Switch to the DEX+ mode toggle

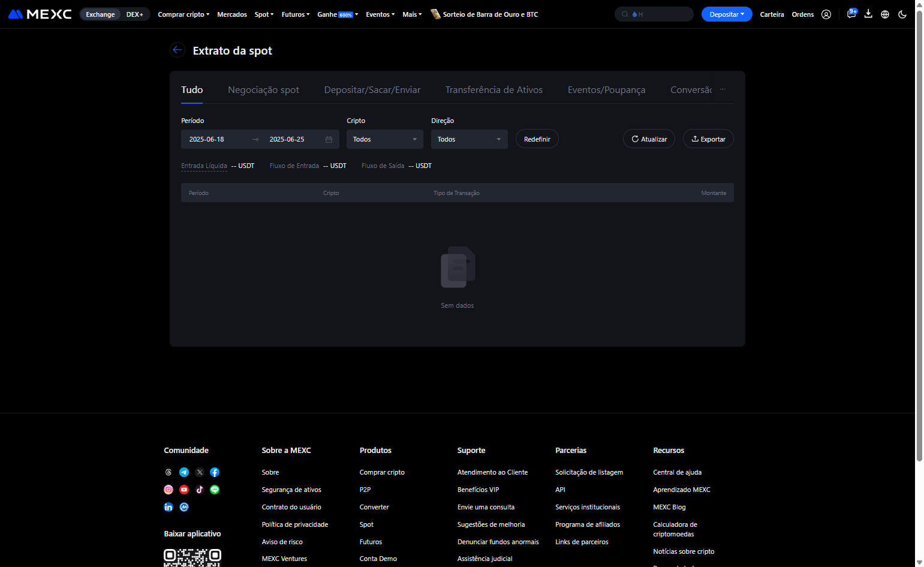point(135,14)
